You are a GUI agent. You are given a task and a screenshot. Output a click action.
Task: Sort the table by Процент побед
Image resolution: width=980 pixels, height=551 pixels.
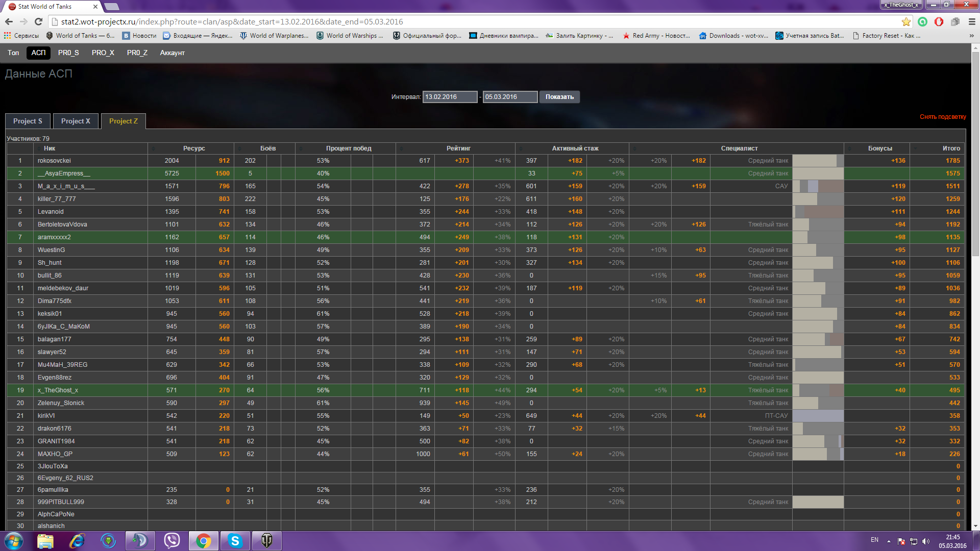[349, 148]
